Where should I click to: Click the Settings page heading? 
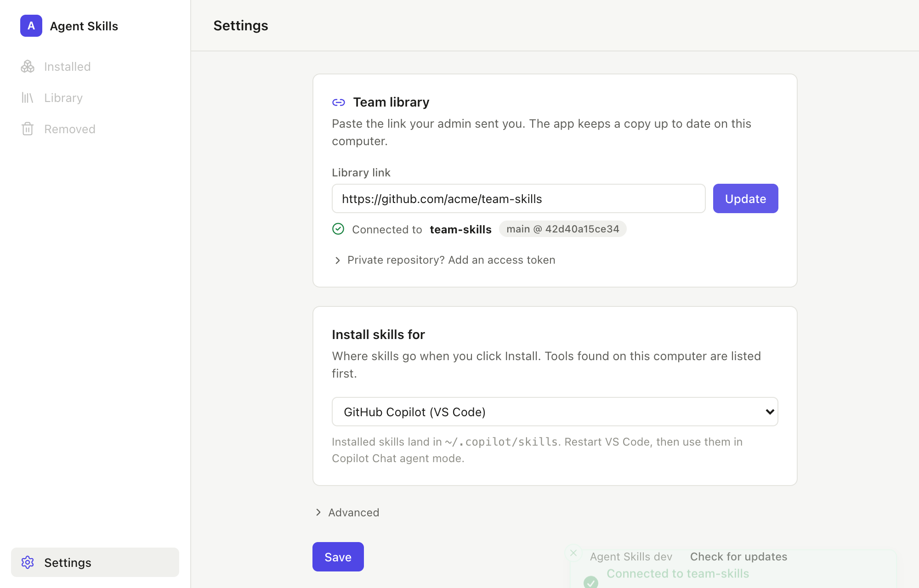241,26
